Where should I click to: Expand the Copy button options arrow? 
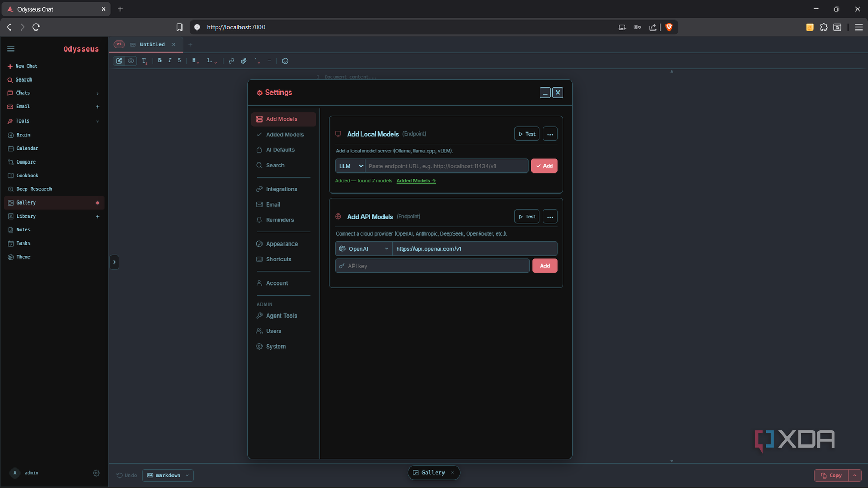point(855,475)
